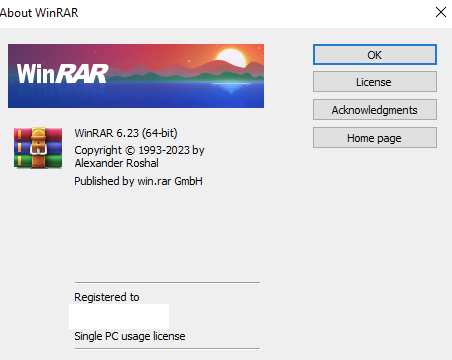Select the "WinRAR 6.23 (64-bit)" version text
This screenshot has height=360, width=452.
tap(126, 133)
